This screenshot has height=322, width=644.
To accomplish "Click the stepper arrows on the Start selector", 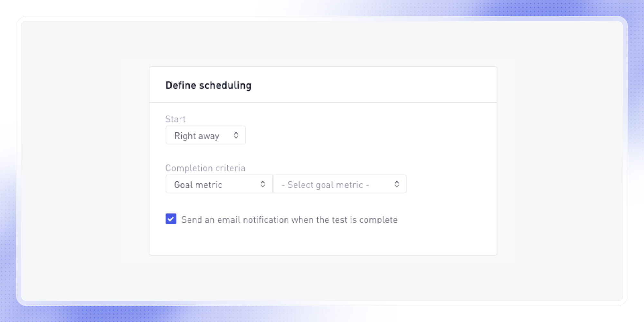I will click(x=235, y=135).
